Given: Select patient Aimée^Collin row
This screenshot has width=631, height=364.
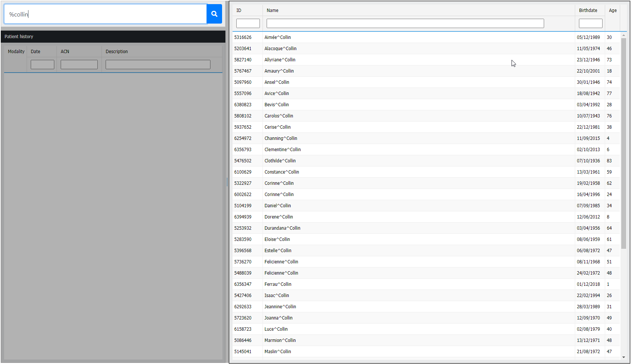Looking at the screenshot, I should (x=277, y=37).
